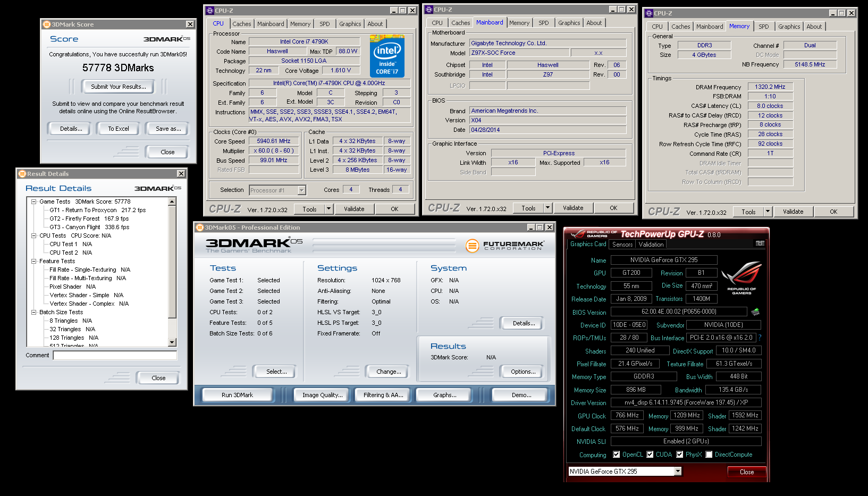Viewport: 868px width, 496px height.
Task: Click the Futuremark Corporation logo
Action: pyautogui.click(x=505, y=245)
